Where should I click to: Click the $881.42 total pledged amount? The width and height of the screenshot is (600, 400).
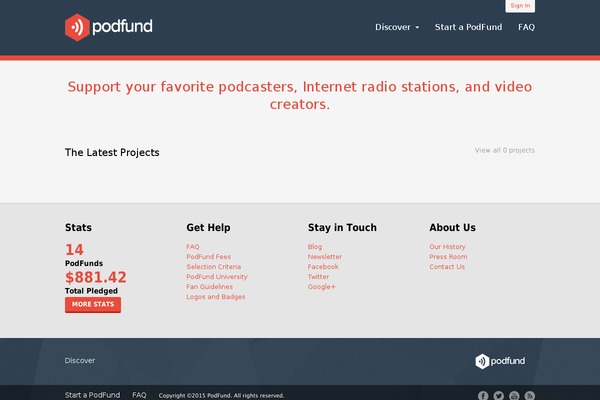[x=96, y=277]
